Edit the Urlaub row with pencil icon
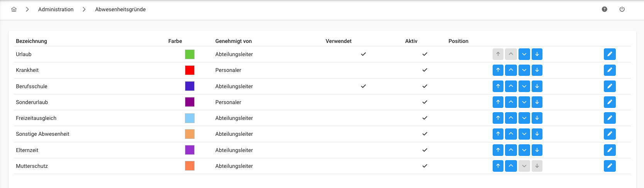Viewport: 644px width, 188px height. [610, 54]
